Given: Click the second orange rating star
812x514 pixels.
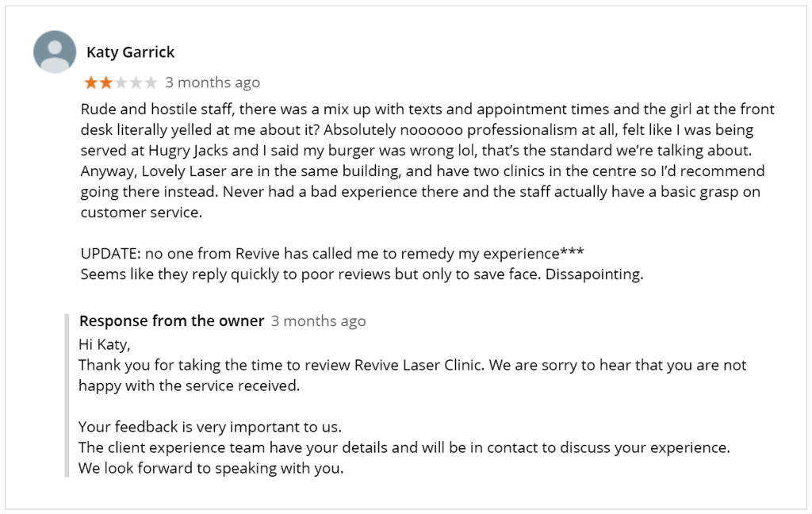Looking at the screenshot, I should [106, 82].
